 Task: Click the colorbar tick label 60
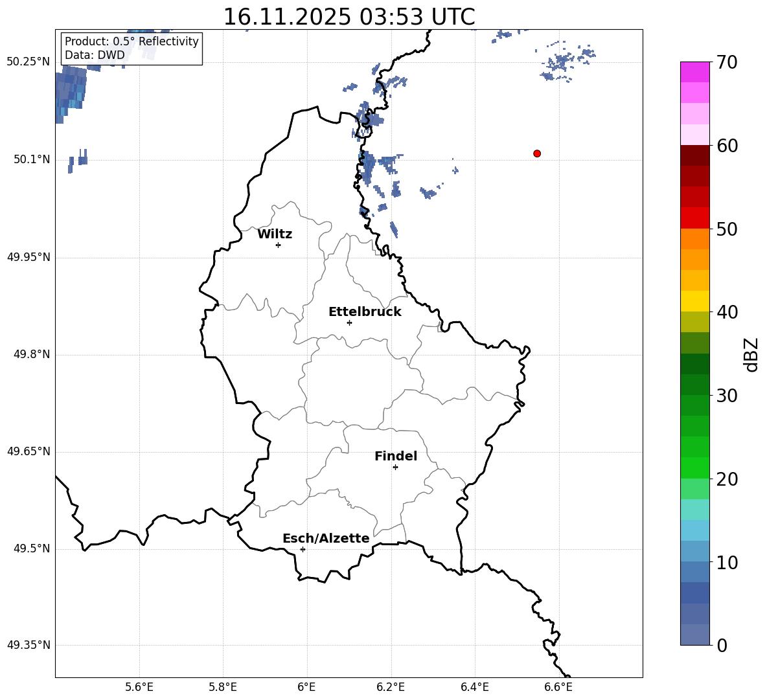(727, 146)
